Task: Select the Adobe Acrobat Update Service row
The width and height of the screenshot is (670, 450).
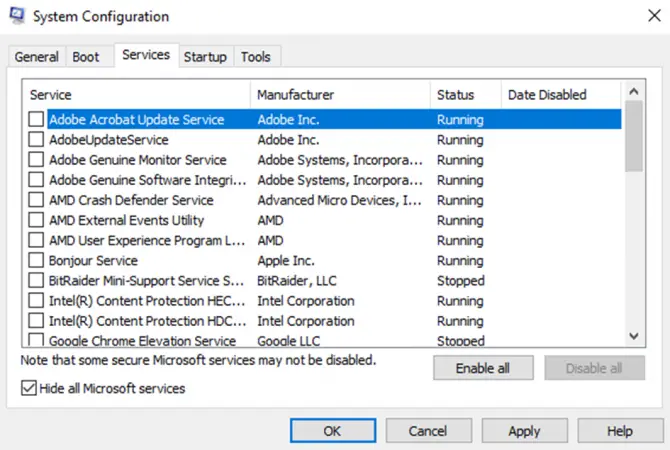Action: click(x=334, y=119)
